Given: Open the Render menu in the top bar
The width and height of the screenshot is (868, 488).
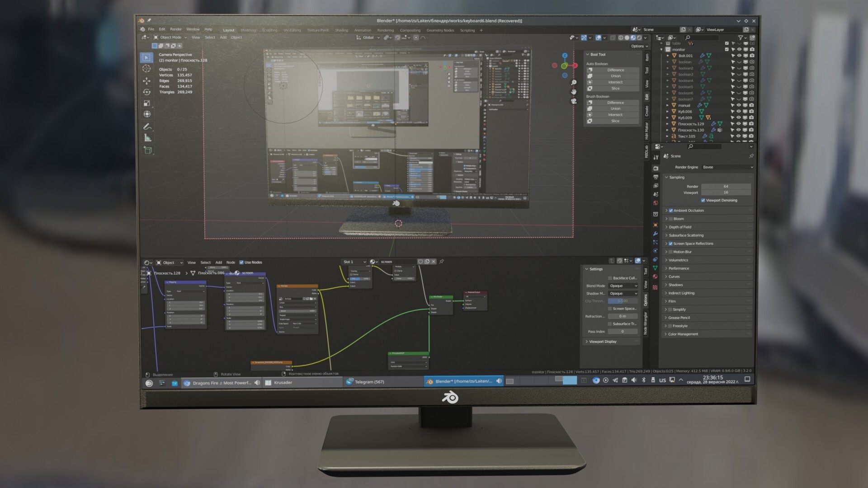Looking at the screenshot, I should pyautogui.click(x=175, y=29).
